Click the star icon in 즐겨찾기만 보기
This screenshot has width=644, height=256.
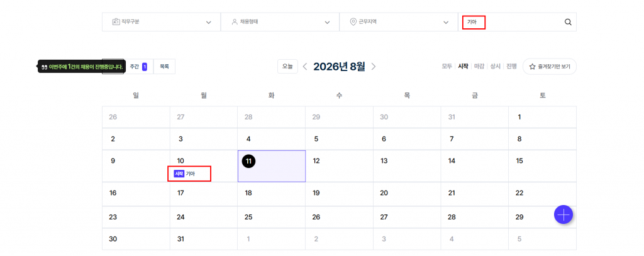[x=532, y=67]
